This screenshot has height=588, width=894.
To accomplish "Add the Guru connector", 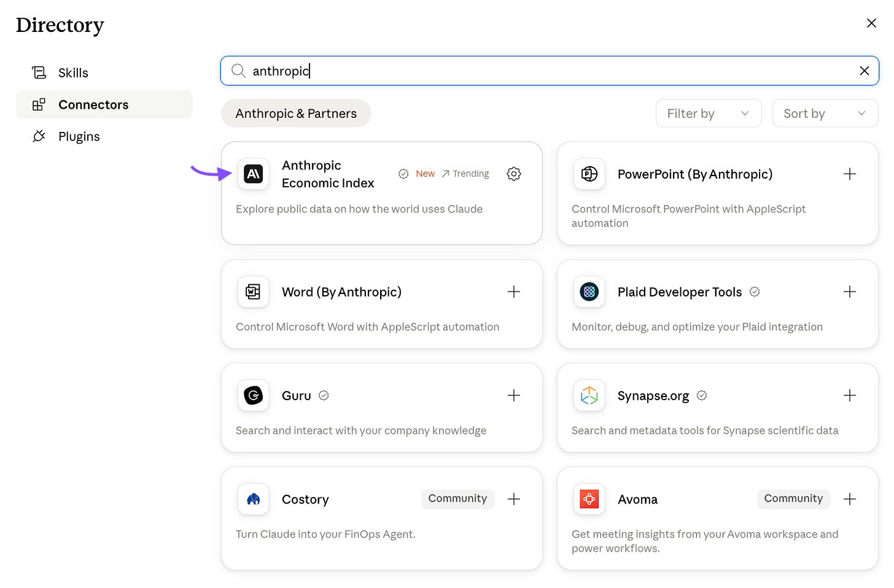I will click(514, 395).
